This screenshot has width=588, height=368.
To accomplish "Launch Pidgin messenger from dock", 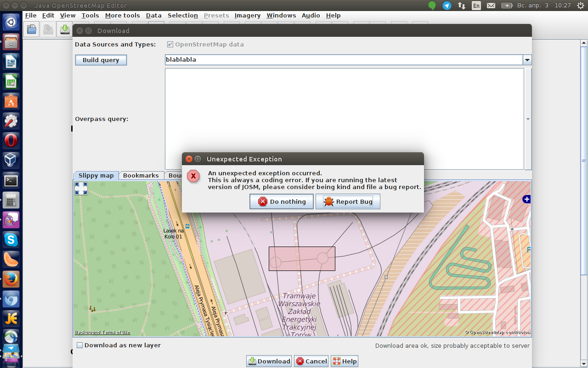I will pyautogui.click(x=11, y=219).
